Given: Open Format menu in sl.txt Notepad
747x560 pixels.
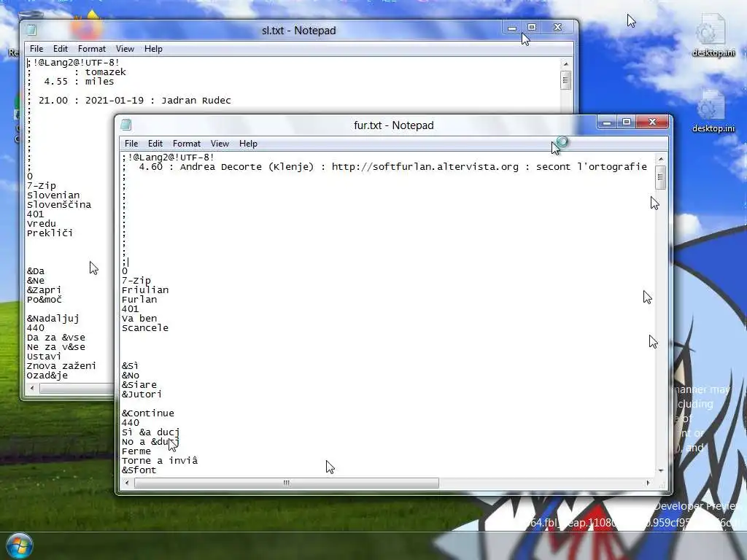Looking at the screenshot, I should pos(91,49).
